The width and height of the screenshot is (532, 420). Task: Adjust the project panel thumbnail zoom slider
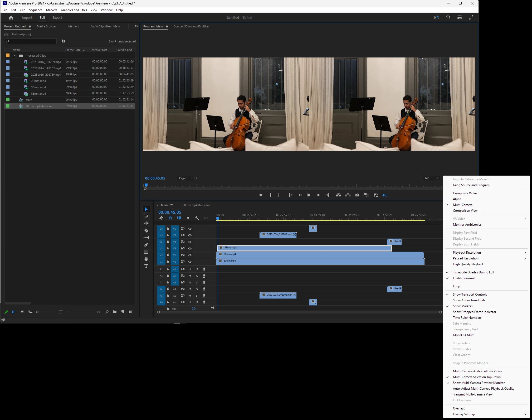[x=37, y=312]
